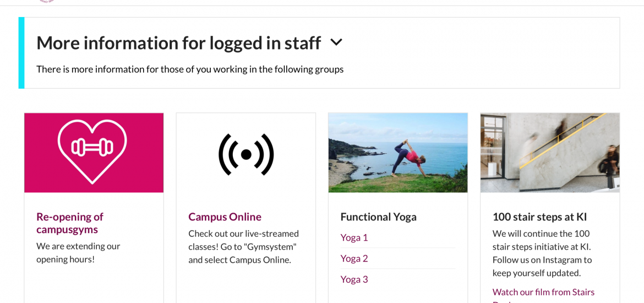Click the extending opening hours text
The height and width of the screenshot is (303, 644).
click(x=78, y=253)
